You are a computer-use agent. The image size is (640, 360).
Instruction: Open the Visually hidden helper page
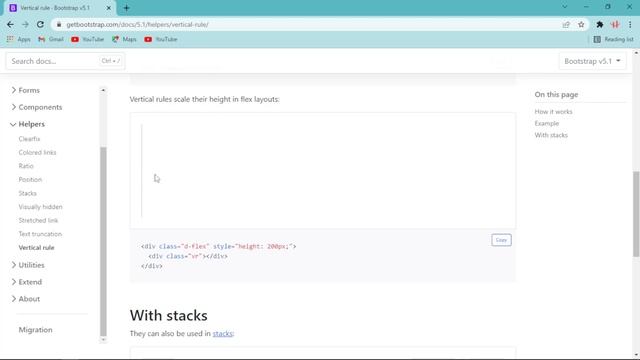pos(40,207)
